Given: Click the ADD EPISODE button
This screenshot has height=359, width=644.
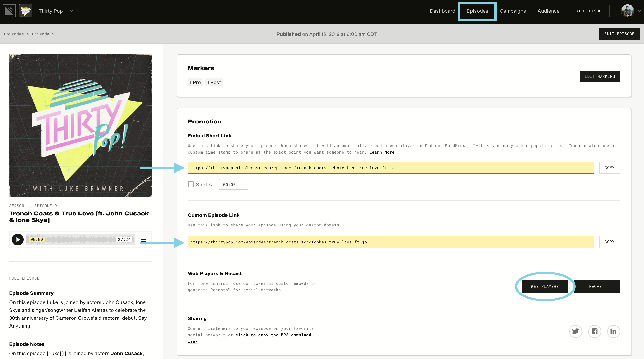Looking at the screenshot, I should pos(590,11).
